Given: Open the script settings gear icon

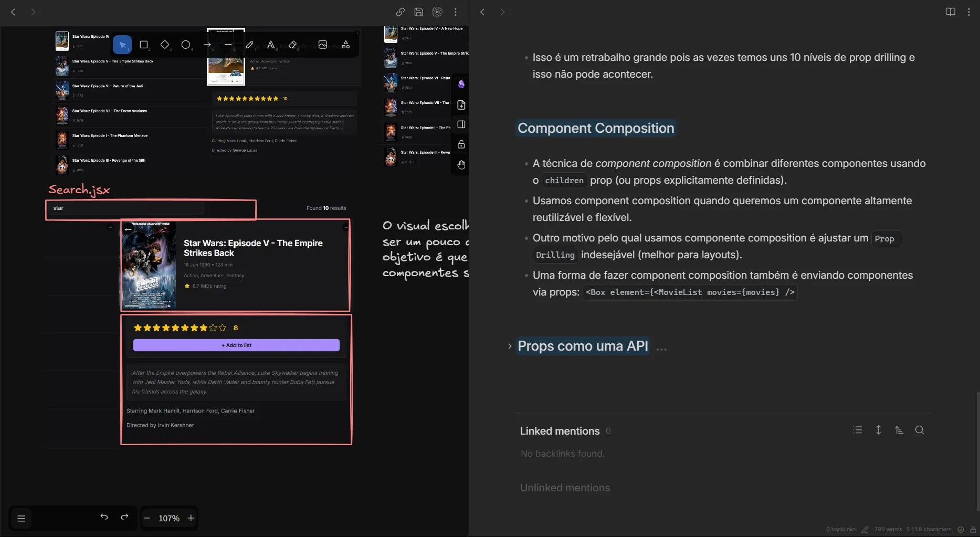Looking at the screenshot, I should (x=437, y=12).
